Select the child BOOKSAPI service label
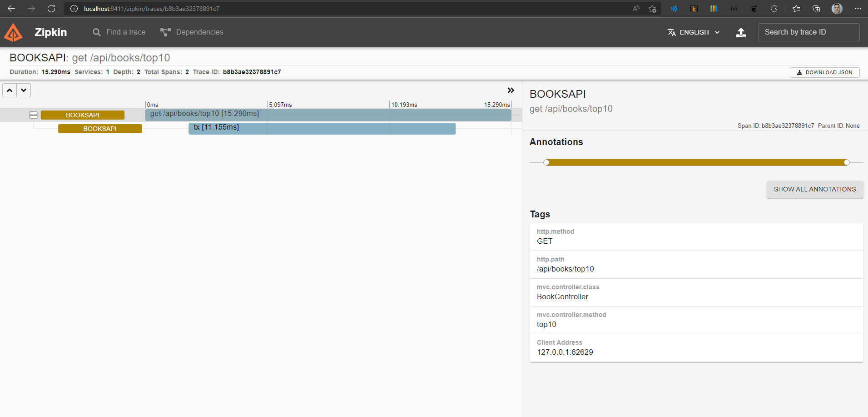Image resolution: width=868 pixels, height=417 pixels. [100, 129]
